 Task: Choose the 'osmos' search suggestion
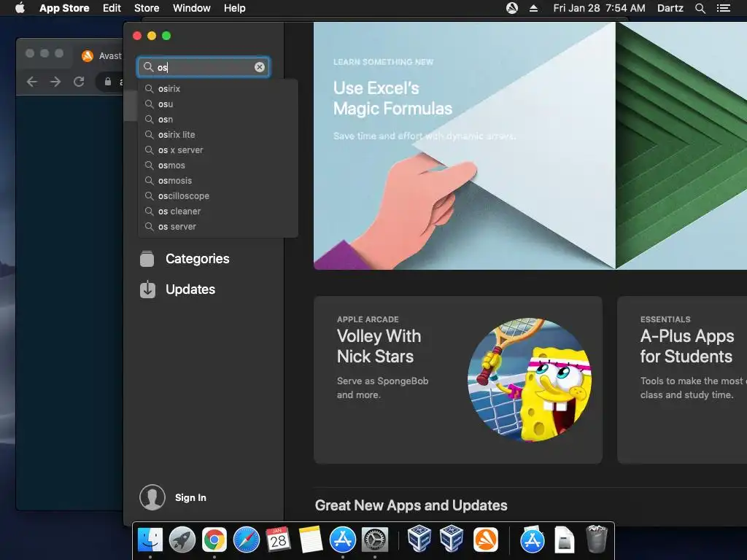pyautogui.click(x=217, y=166)
